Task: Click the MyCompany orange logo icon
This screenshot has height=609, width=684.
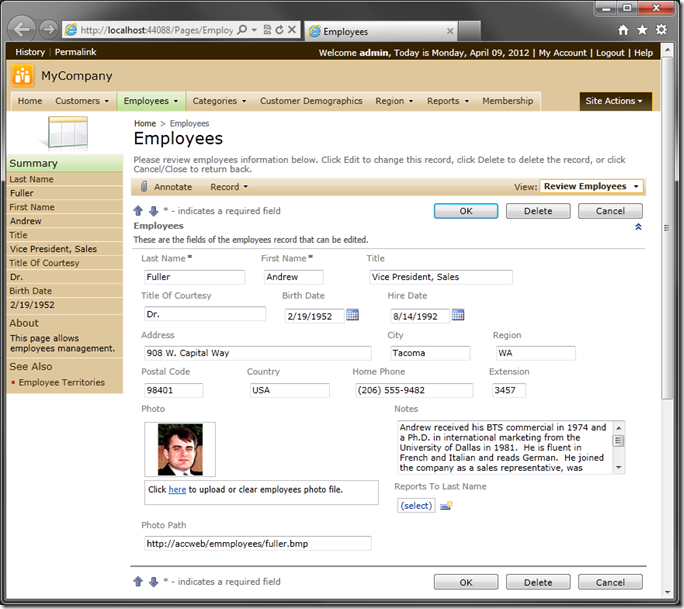Action: (x=22, y=75)
